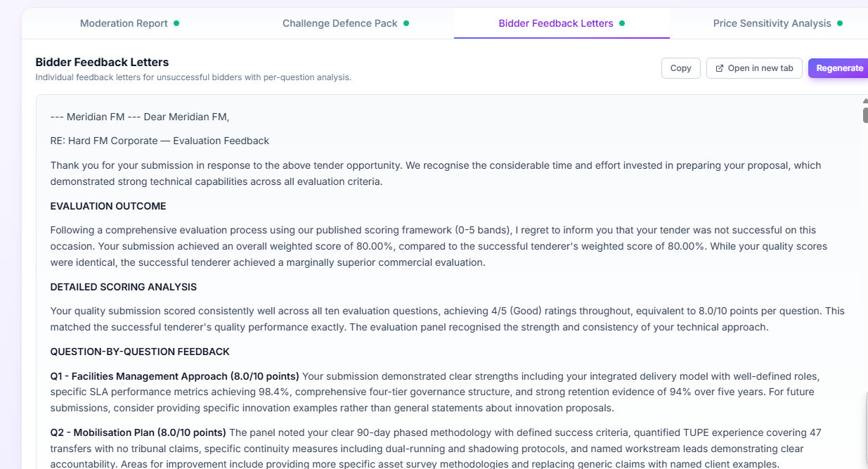This screenshot has height=469, width=868.
Task: Click the green dot next to Challenge Defence Pack
Action: [x=406, y=23]
